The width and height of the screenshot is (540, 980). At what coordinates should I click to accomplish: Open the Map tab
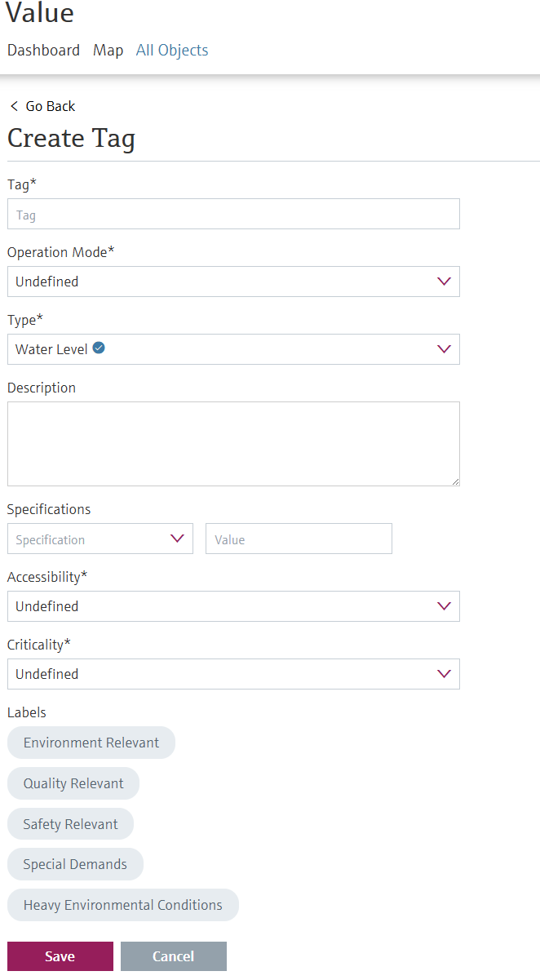108,50
